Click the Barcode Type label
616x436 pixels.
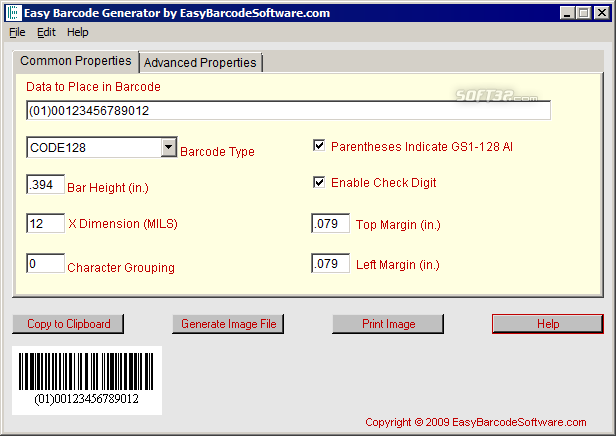pyautogui.click(x=217, y=152)
